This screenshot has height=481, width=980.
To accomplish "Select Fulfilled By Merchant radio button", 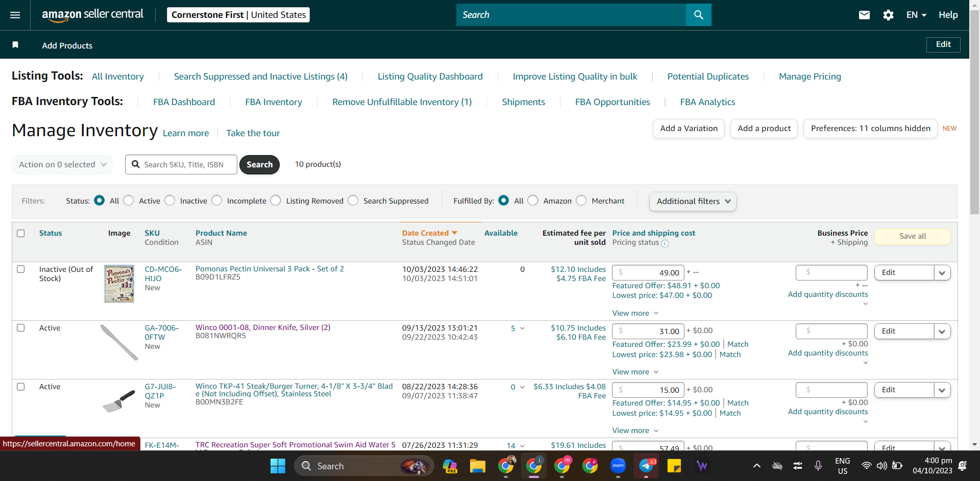I will [581, 200].
